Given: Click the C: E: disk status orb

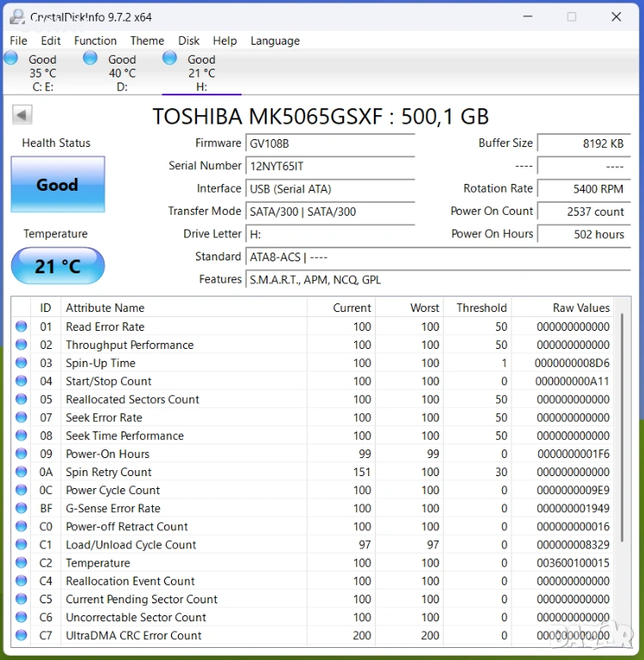Looking at the screenshot, I should [11, 58].
